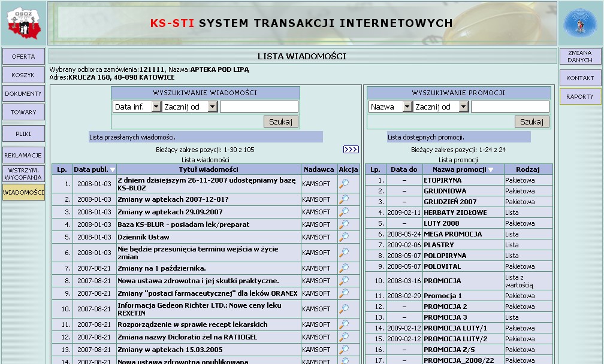604x364 pixels.
Task: Expand 'Zacznij od' dropdown in message search
Action: (x=212, y=107)
